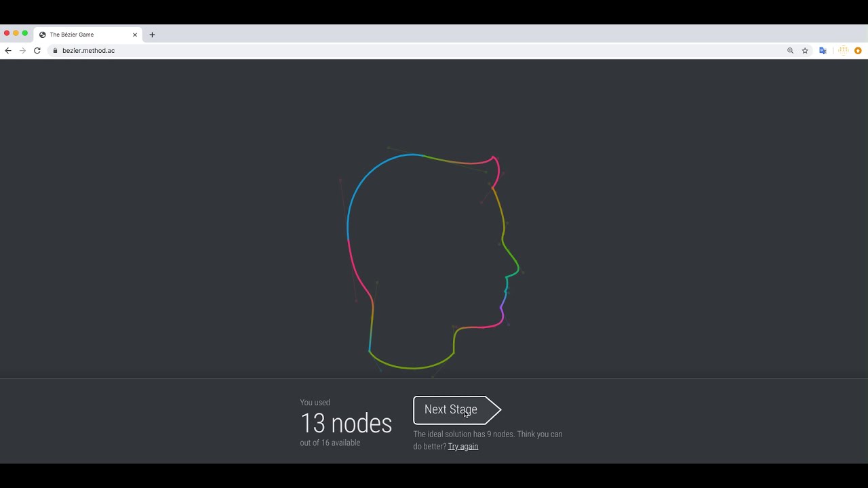Click the browser forward arrow

(22, 51)
